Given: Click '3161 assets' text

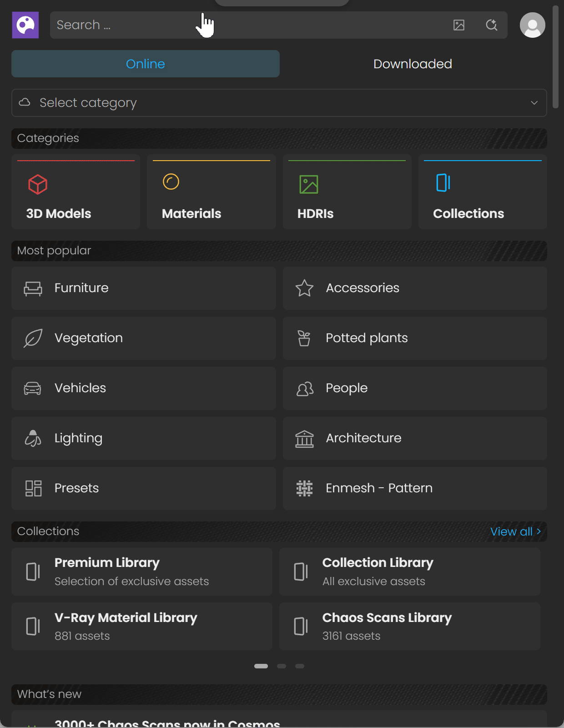Looking at the screenshot, I should pyautogui.click(x=351, y=636).
